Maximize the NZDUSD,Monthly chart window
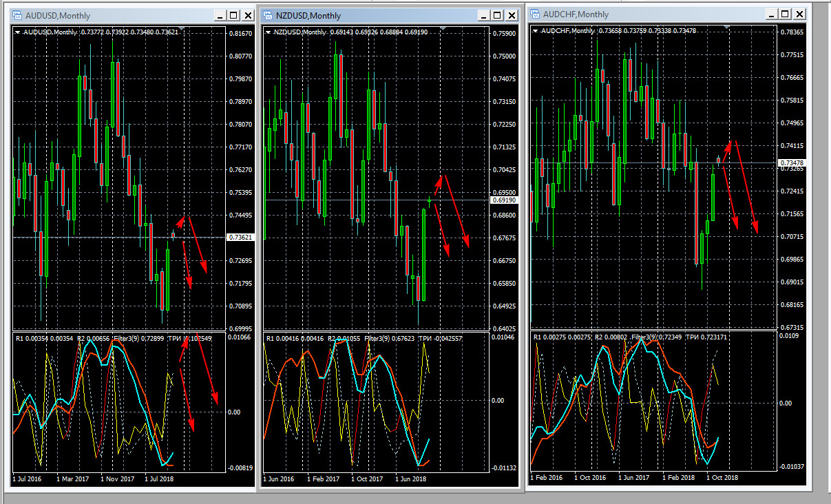 click(498, 15)
